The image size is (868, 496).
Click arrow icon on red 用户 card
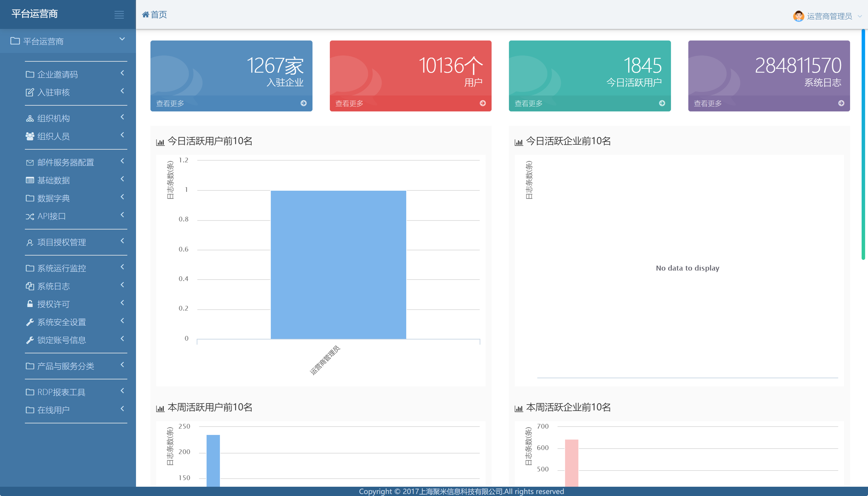pos(482,103)
